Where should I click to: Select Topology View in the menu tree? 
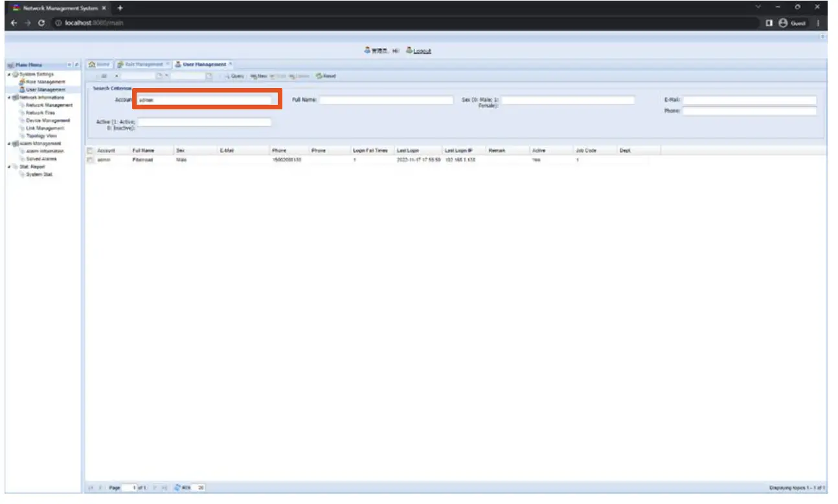click(x=43, y=135)
